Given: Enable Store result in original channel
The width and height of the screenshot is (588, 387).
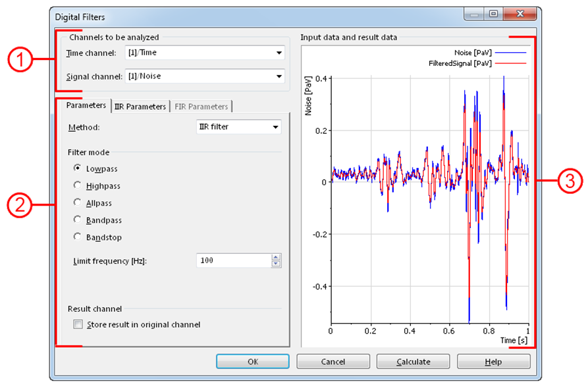Looking at the screenshot, I should point(79,324).
